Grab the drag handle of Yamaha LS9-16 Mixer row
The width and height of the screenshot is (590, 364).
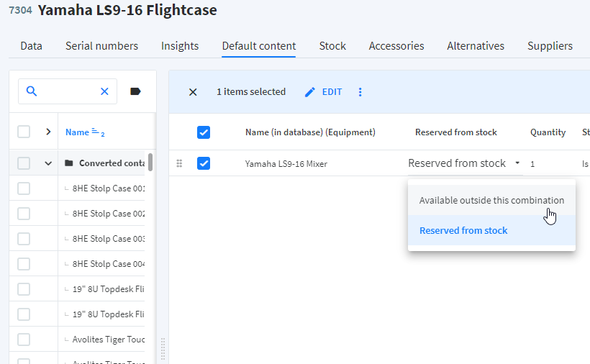(x=179, y=163)
